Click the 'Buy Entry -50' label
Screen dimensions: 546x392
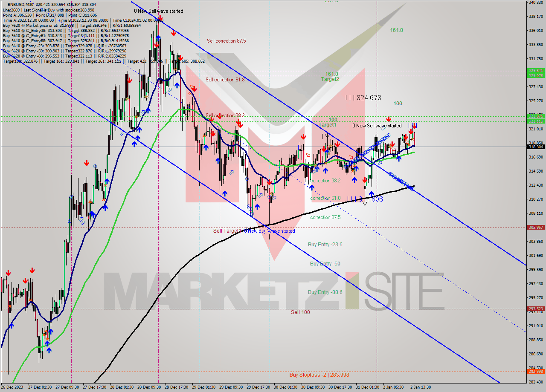coord(325,264)
